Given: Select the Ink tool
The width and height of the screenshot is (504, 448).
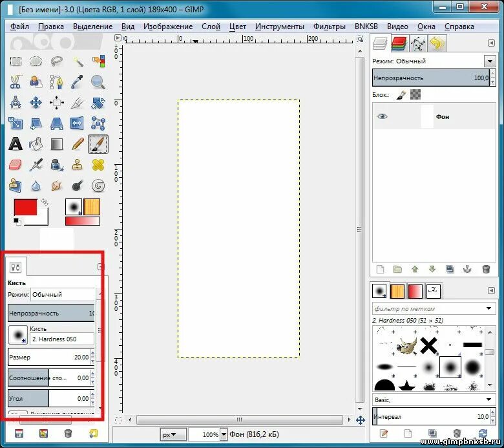Looking at the screenshot, I should pos(57,165).
